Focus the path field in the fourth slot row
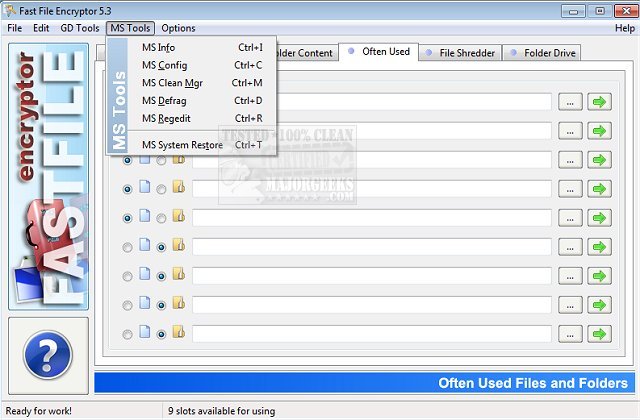This screenshot has height=420, width=640. (372, 189)
